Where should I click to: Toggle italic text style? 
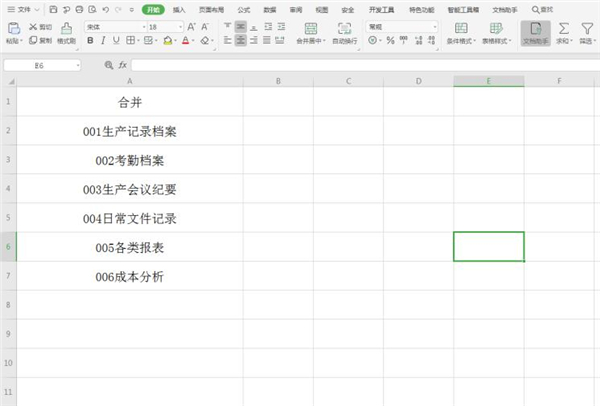point(103,41)
